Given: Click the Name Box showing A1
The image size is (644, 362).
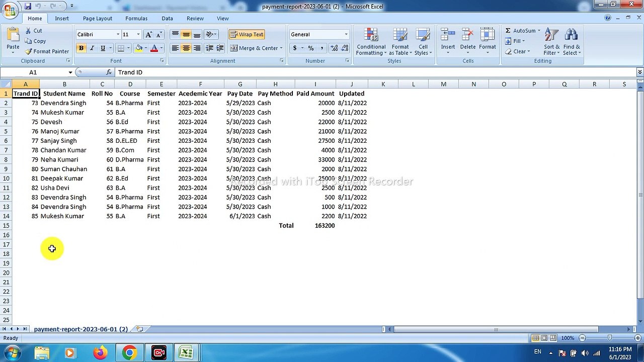Looking at the screenshot, I should (x=34, y=72).
